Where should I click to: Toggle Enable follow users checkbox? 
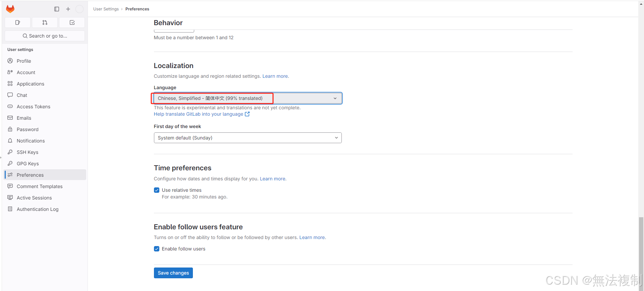pyautogui.click(x=157, y=249)
